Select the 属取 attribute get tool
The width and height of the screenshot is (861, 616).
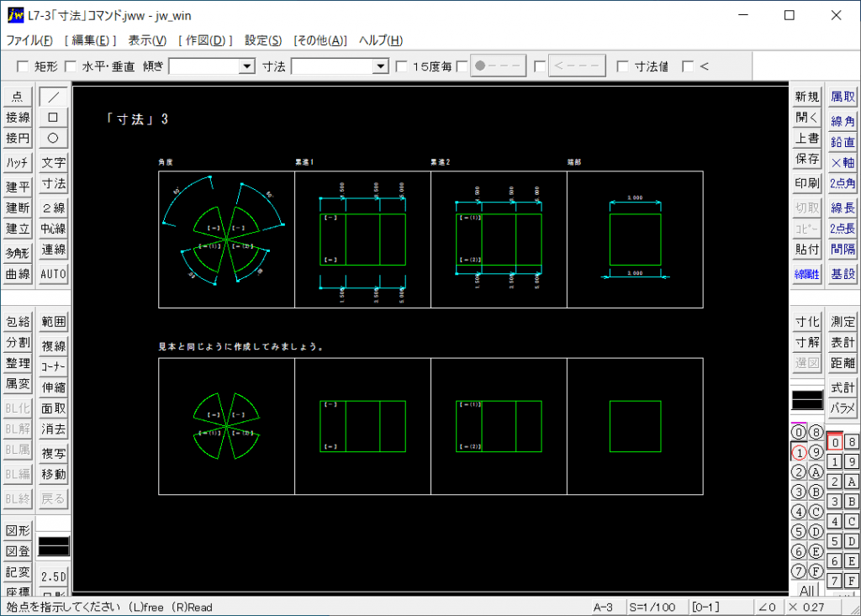(843, 97)
